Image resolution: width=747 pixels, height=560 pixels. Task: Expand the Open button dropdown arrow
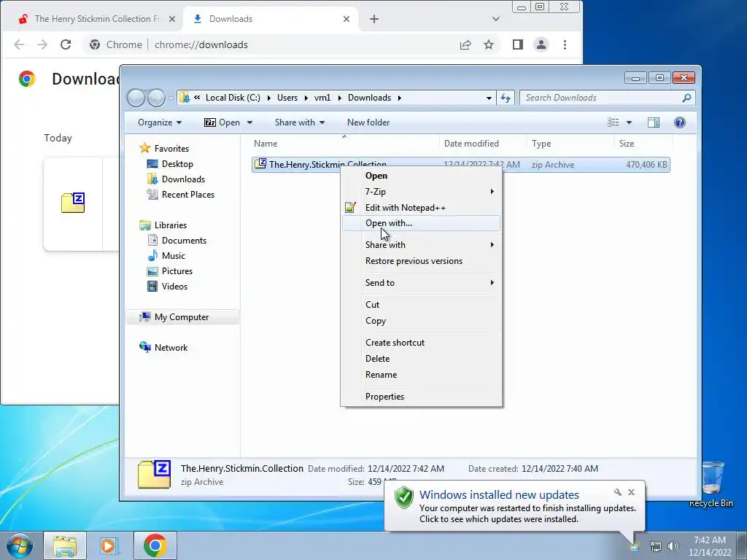pos(249,122)
